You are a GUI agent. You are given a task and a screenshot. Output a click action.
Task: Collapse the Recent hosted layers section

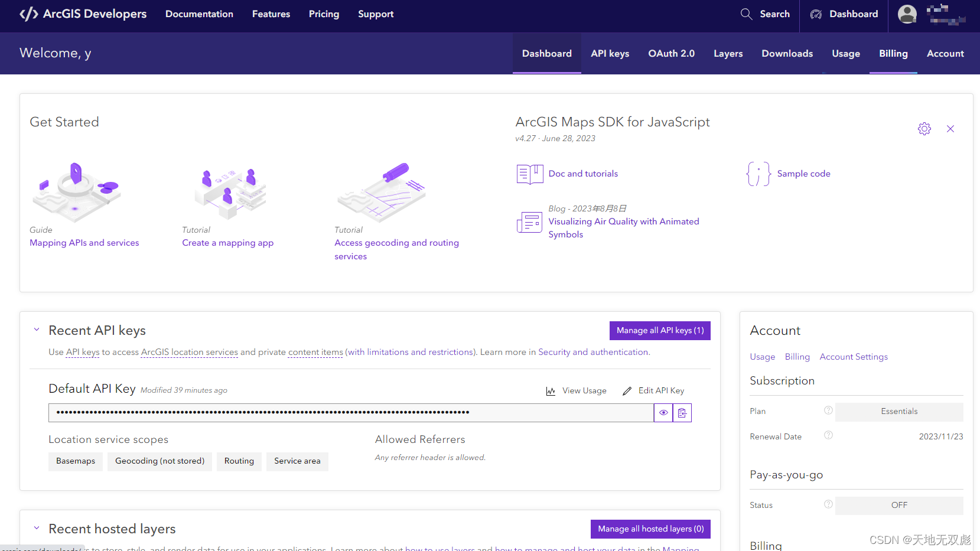tap(36, 528)
